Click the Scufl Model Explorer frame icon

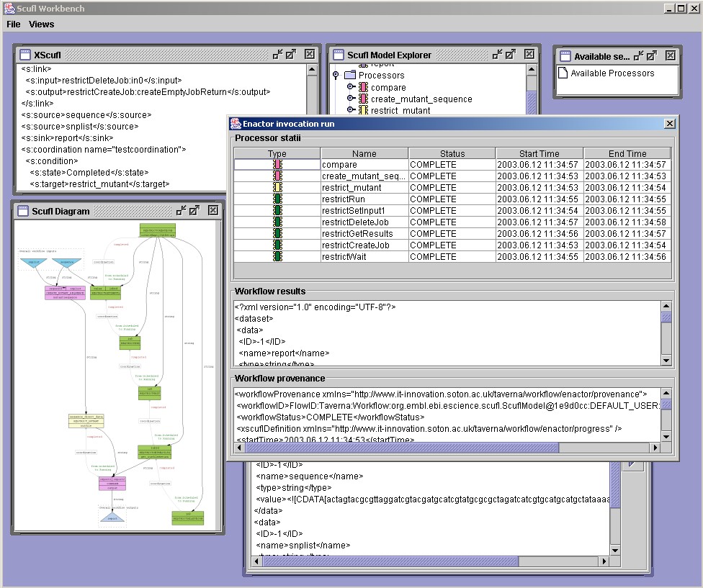point(338,55)
